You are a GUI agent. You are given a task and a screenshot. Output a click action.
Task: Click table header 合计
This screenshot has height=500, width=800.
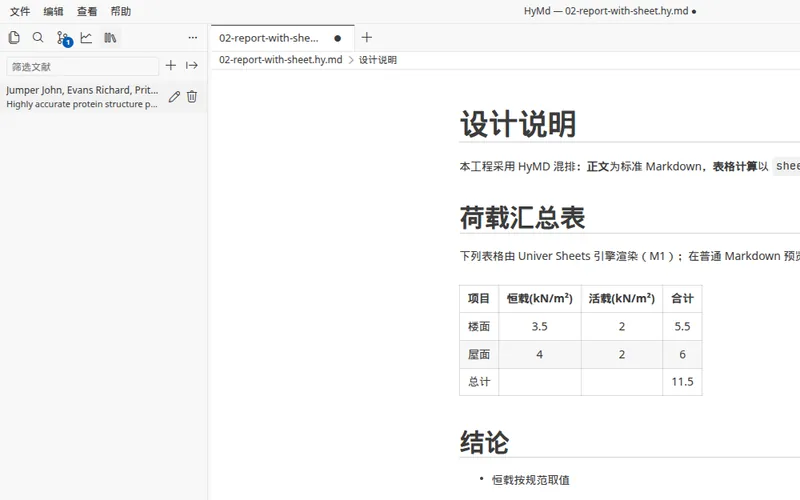point(682,298)
